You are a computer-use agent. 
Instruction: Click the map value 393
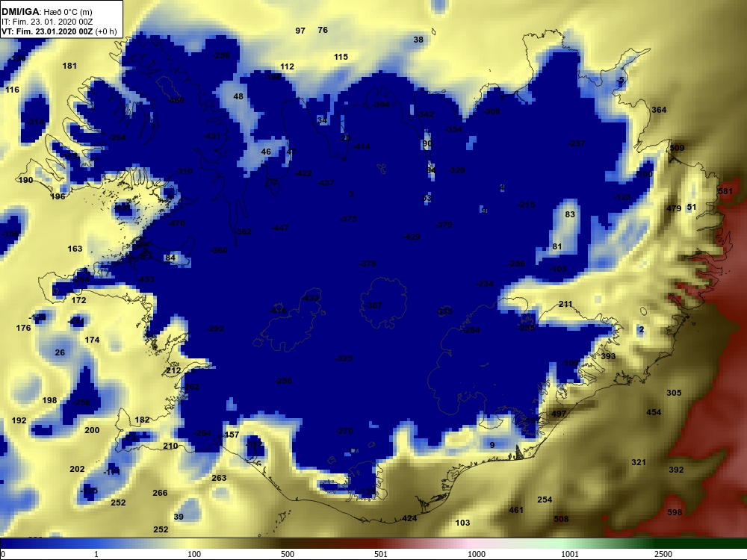pos(608,356)
